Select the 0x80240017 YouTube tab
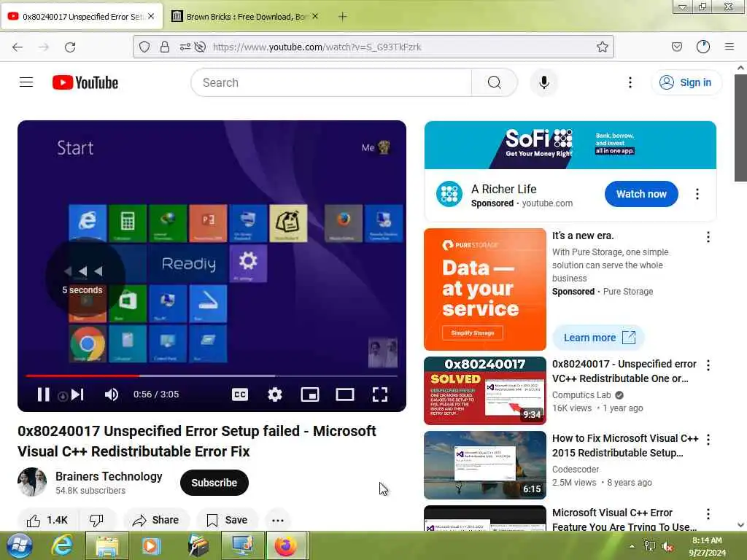Image resolution: width=747 pixels, height=560 pixels. [82, 17]
